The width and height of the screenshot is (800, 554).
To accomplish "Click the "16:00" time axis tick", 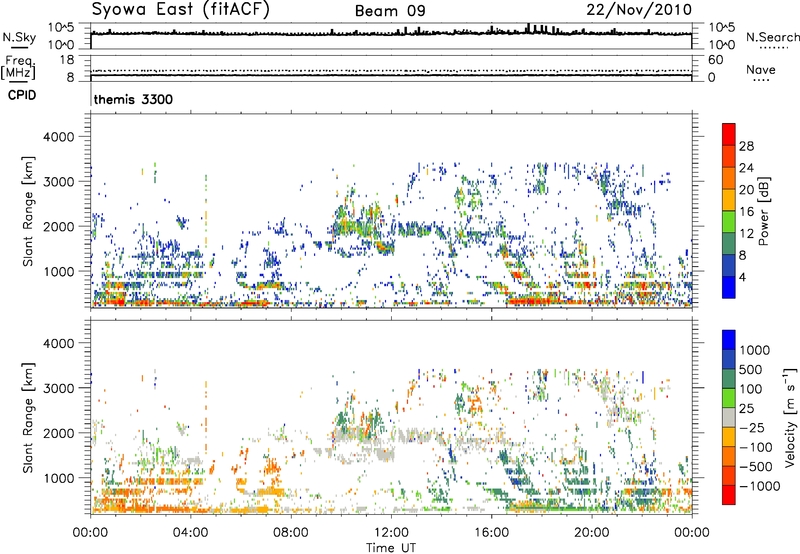I will tap(491, 532).
